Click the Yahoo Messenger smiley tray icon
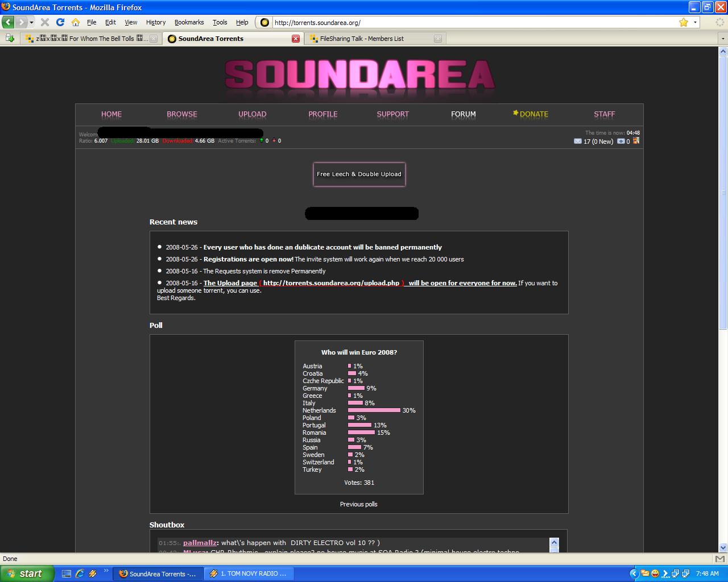This screenshot has width=728, height=582. [655, 573]
